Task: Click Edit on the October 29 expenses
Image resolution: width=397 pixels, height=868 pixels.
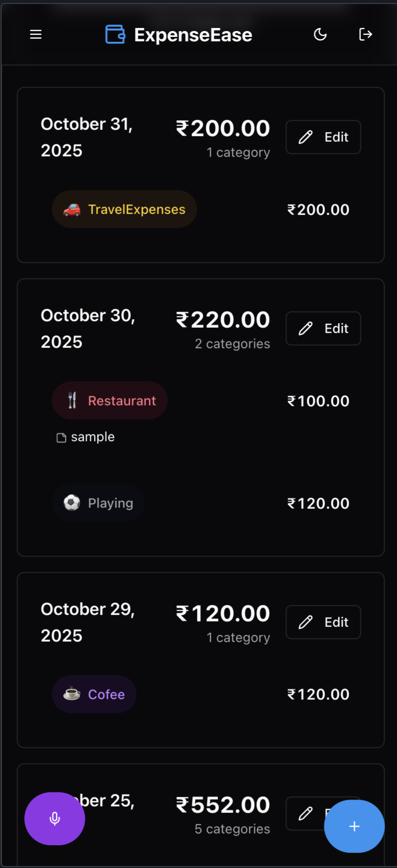Action: [x=323, y=621]
